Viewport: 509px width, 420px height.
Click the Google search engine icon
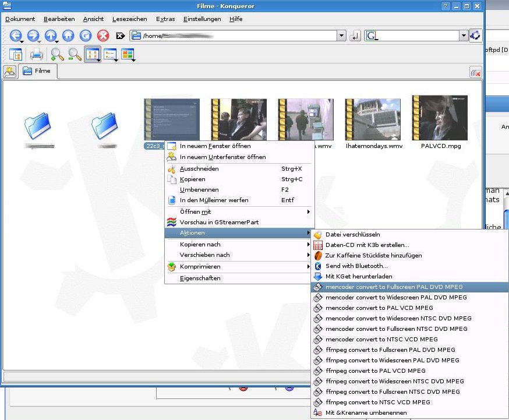[372, 36]
